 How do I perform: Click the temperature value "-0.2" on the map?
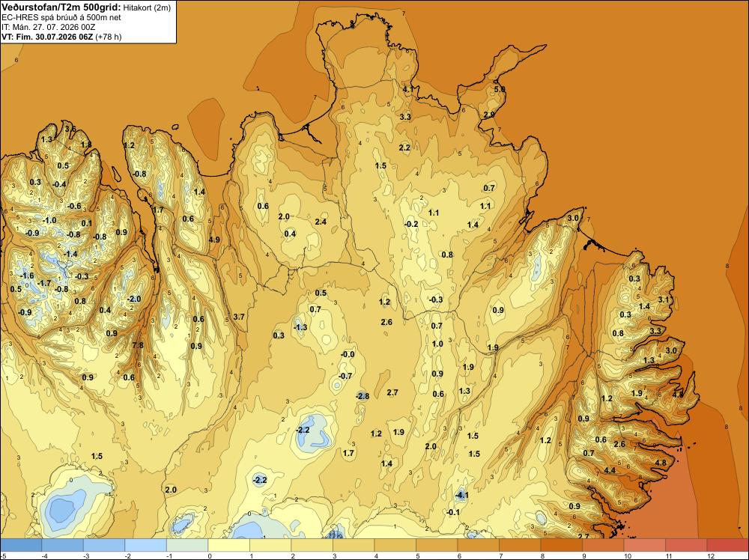point(410,224)
